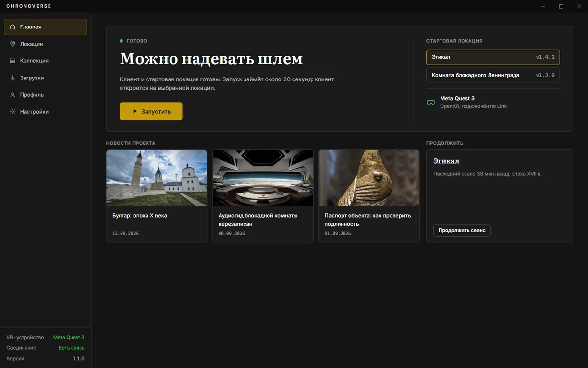Open news title Аудиогид блокадной комнаты перезаписан
The image size is (588, 368).
(258, 220)
